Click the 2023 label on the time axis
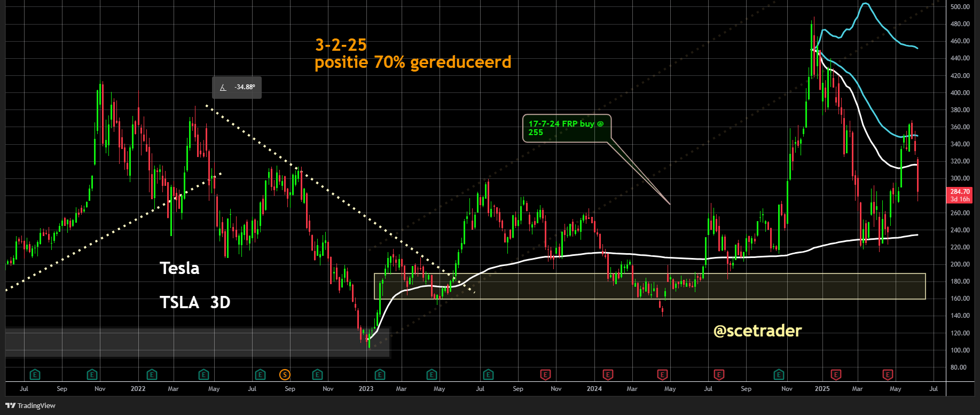The width and height of the screenshot is (980, 415). (x=366, y=389)
